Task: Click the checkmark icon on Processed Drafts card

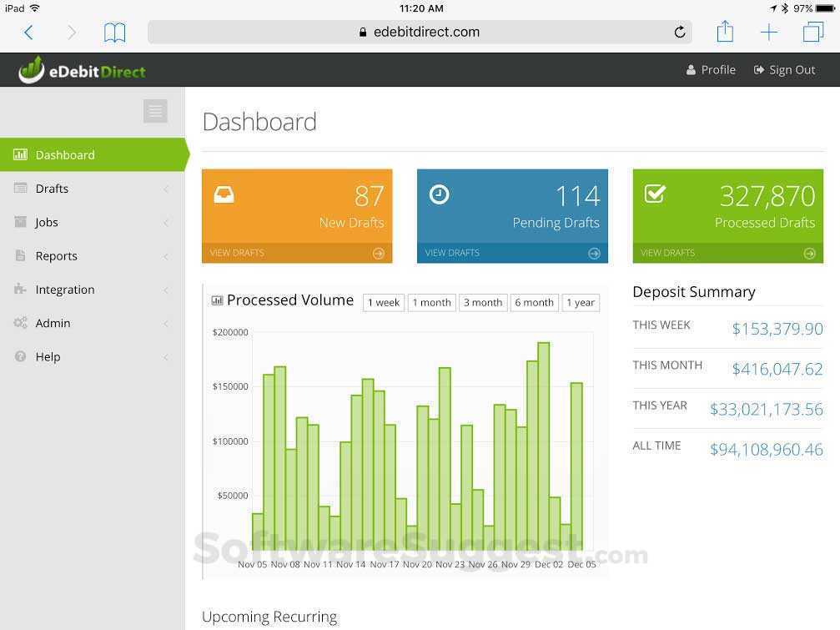Action: 655,195
